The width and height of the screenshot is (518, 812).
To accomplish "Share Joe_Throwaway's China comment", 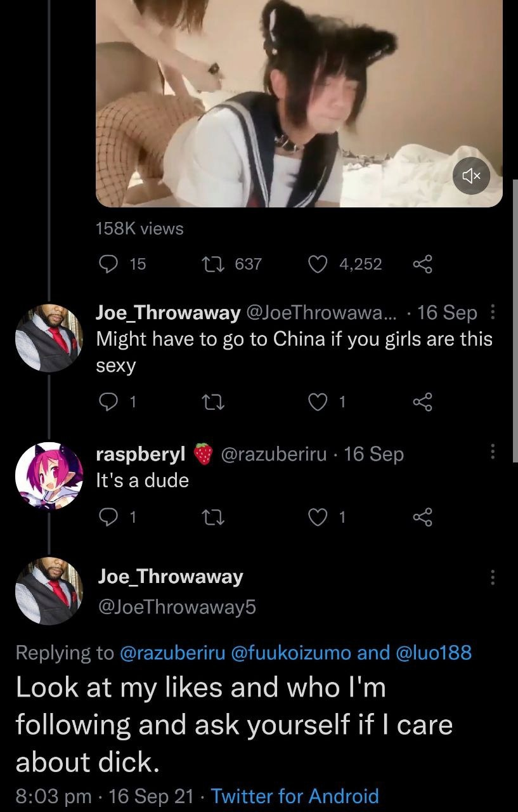I will 422,401.
